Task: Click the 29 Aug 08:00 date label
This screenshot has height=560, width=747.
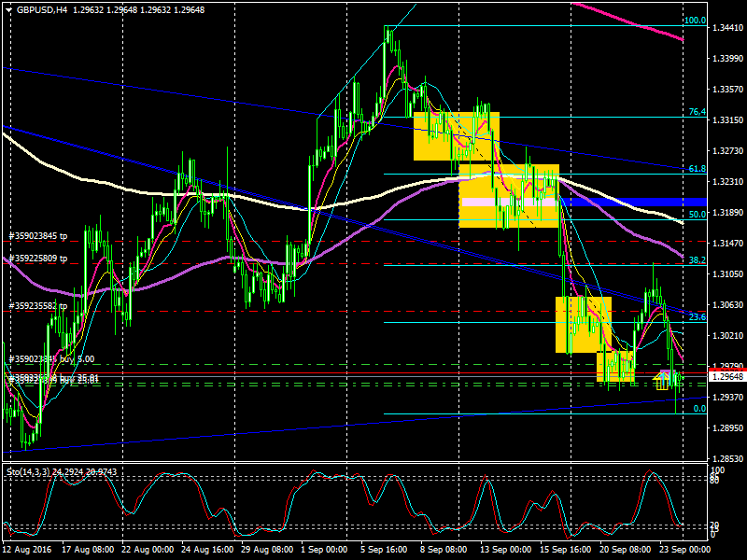Action: (267, 550)
